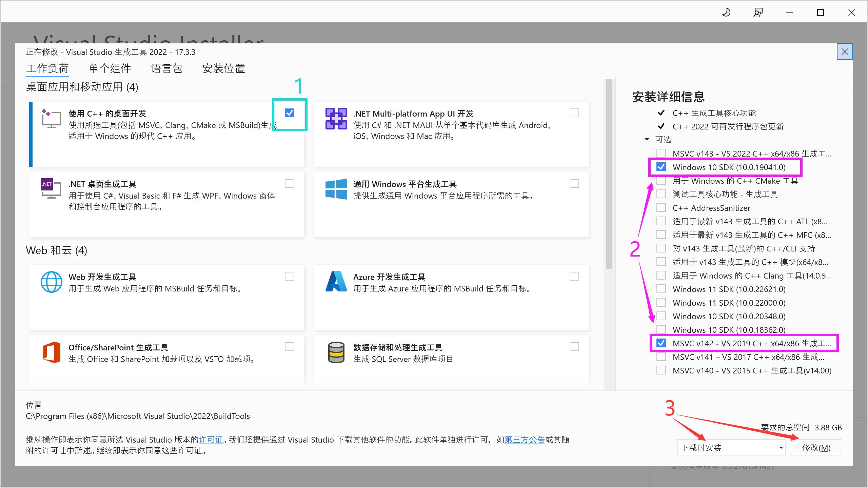
Task: Enable C++/CLI support for v143
Action: [x=661, y=248]
